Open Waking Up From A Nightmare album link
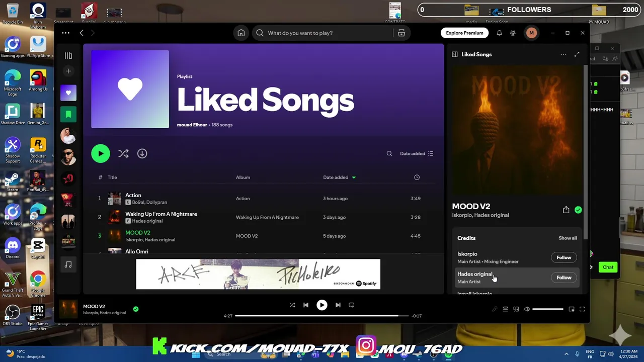Viewport: 644px width, 362px height. coord(267,217)
